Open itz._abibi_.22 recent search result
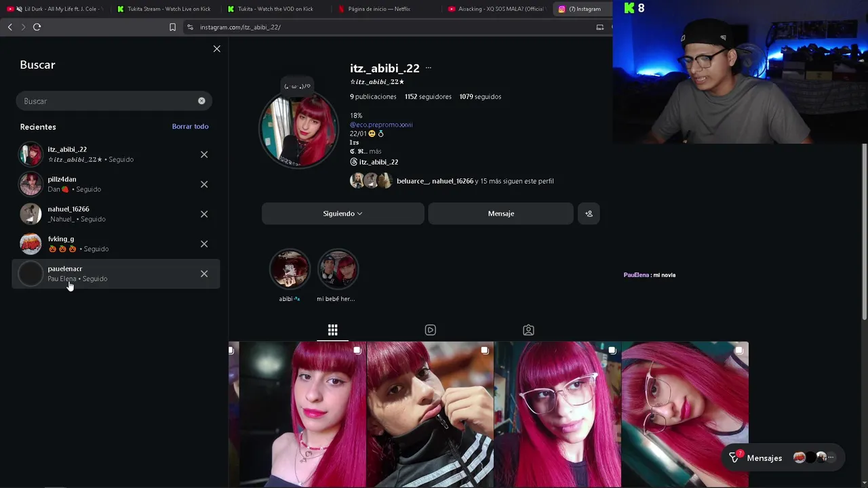This screenshot has height=488, width=868. click(x=116, y=155)
